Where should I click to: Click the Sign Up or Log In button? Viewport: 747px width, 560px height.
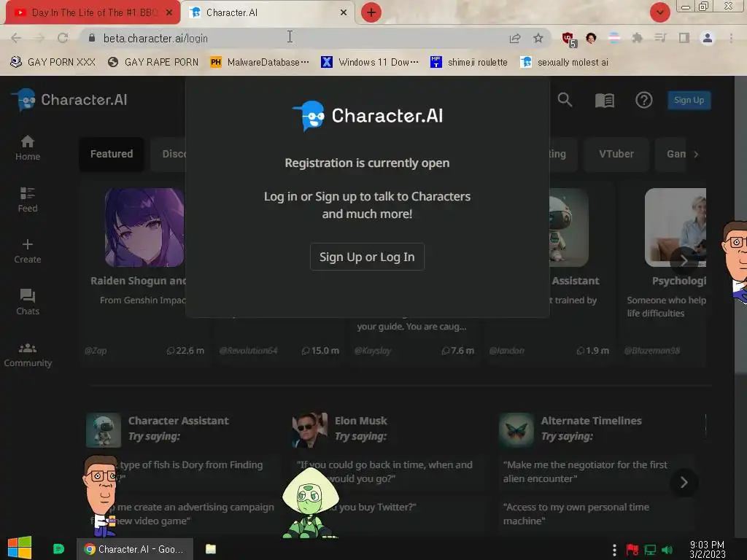pos(367,257)
